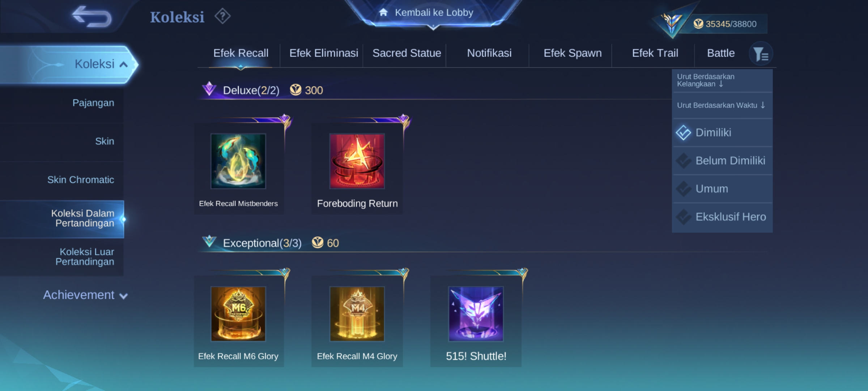868x391 pixels.
Task: Open the Efek Recall M6 Glory icon
Action: [x=238, y=314]
